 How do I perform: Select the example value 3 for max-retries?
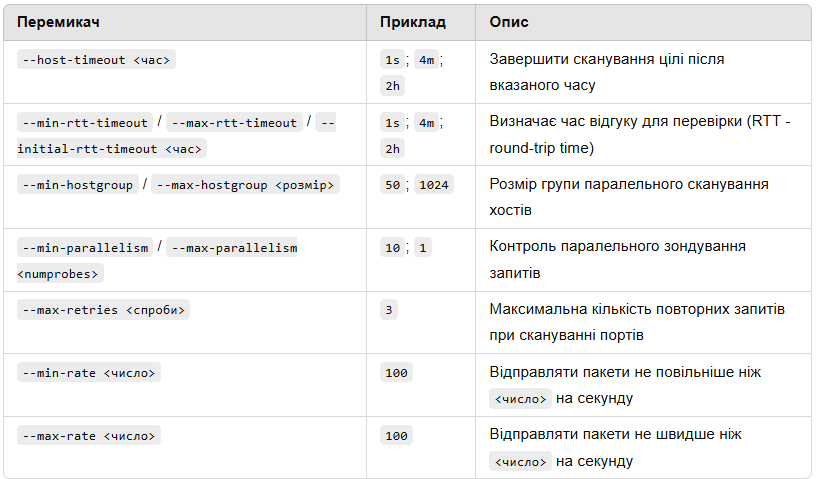pos(388,310)
